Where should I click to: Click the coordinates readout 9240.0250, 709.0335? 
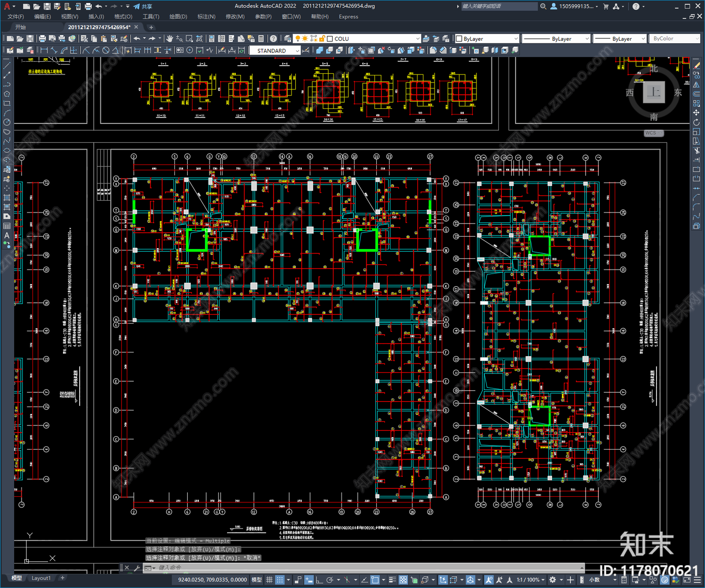click(x=212, y=580)
